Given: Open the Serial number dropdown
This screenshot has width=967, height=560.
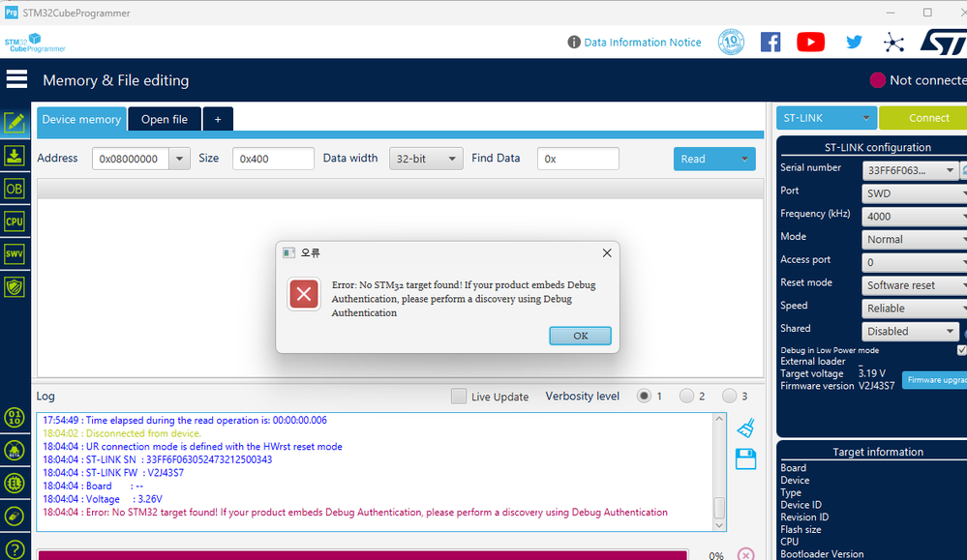Looking at the screenshot, I should click(910, 170).
